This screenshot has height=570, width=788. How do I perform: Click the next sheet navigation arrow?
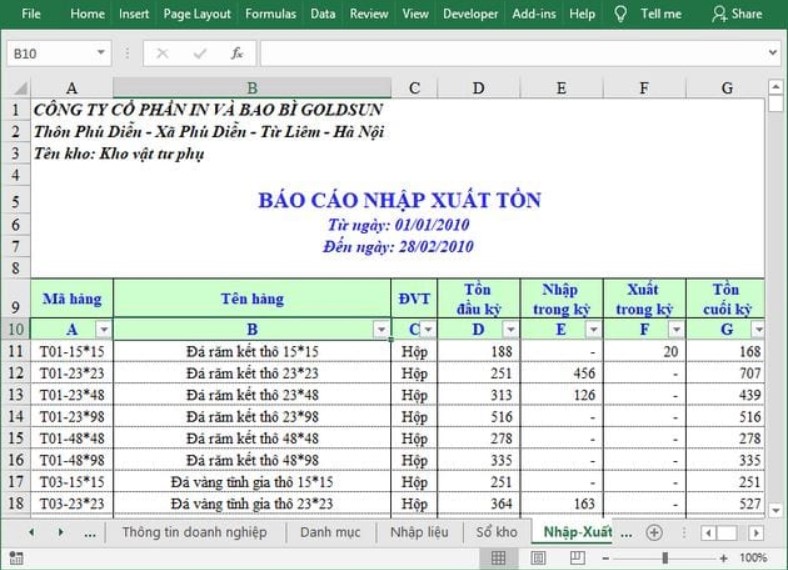tap(61, 532)
